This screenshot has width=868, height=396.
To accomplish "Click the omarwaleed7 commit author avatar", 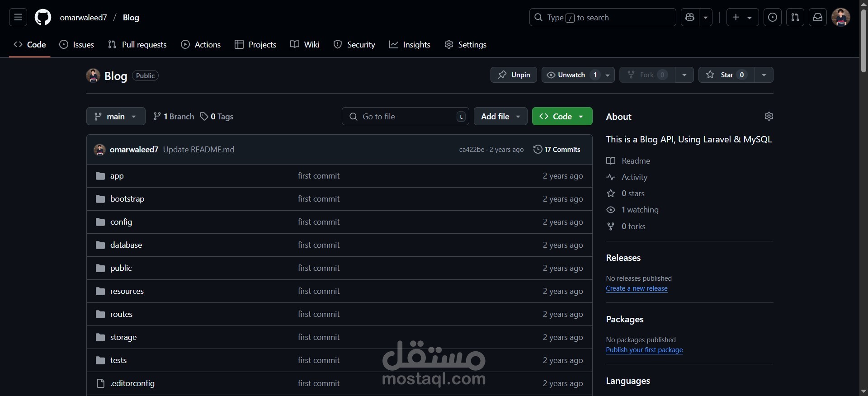I will (99, 150).
